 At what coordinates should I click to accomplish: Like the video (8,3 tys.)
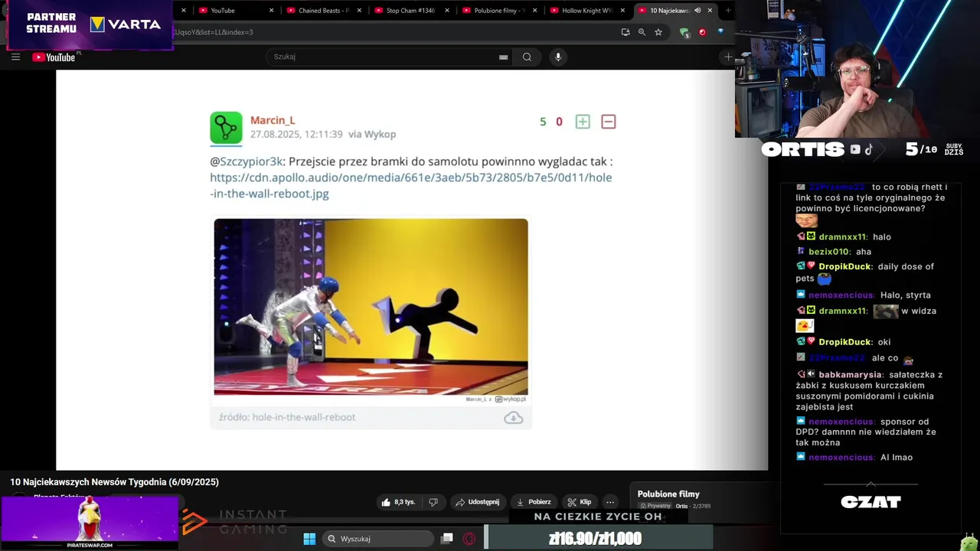tap(398, 502)
